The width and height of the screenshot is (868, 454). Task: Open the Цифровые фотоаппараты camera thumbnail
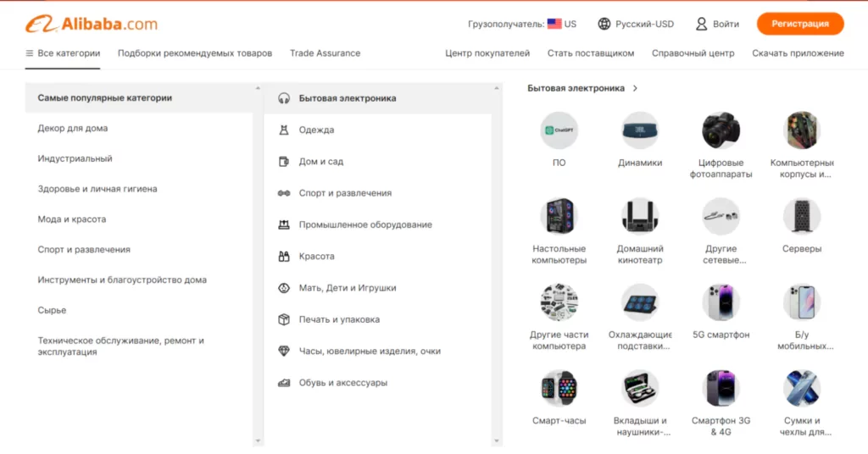[721, 130]
